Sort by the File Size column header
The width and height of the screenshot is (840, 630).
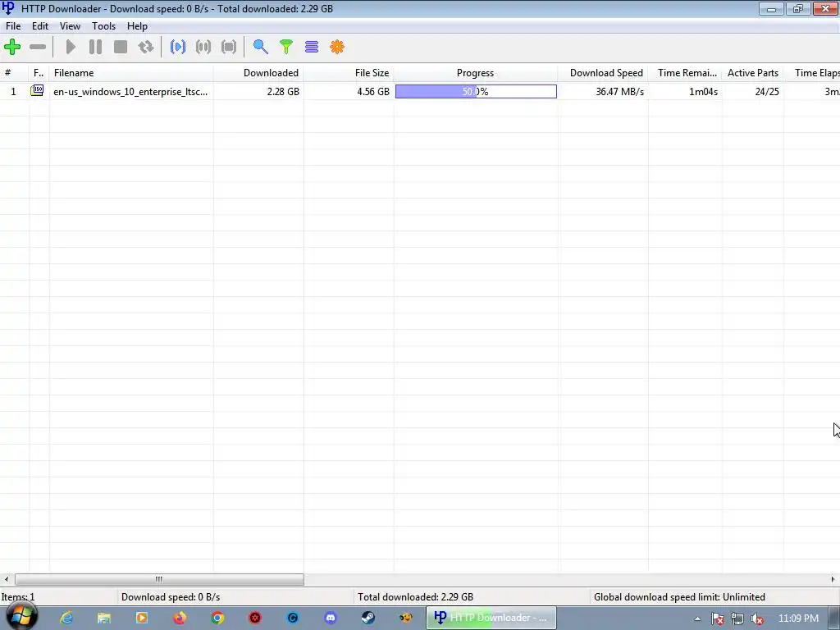point(349,73)
